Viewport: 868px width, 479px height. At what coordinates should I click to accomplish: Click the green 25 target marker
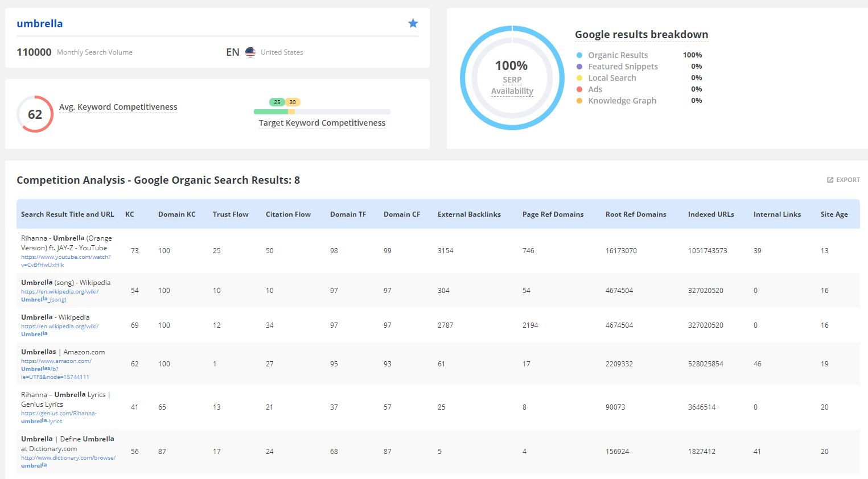point(277,102)
